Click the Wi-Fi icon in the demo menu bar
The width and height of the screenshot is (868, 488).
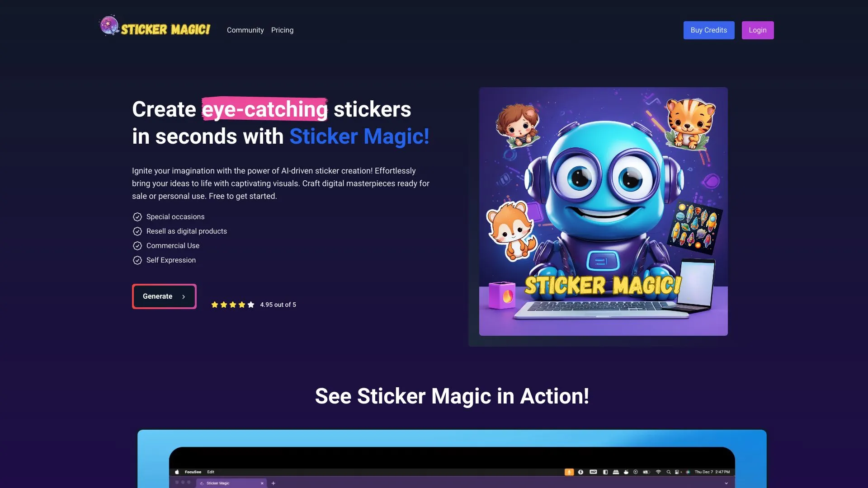point(658,472)
